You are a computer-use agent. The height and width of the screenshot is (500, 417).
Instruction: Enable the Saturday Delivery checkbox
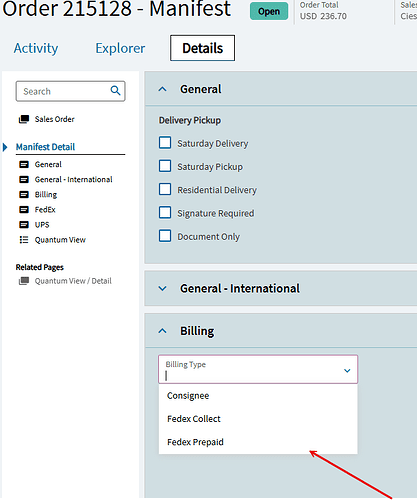click(x=165, y=142)
